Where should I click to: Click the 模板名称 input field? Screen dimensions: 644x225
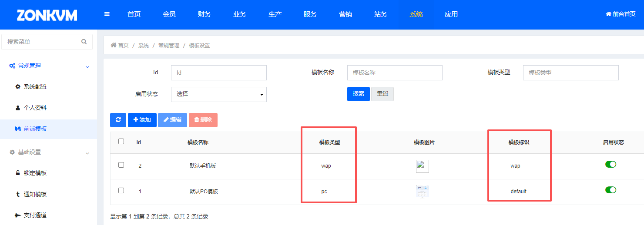[395, 73]
